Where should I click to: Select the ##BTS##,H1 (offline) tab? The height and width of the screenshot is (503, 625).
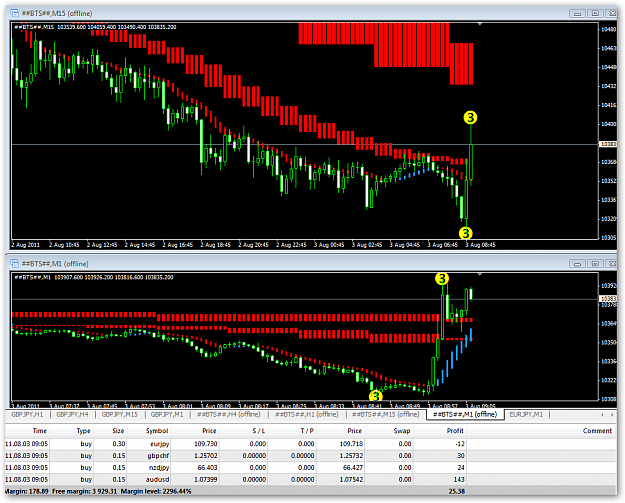307,415
